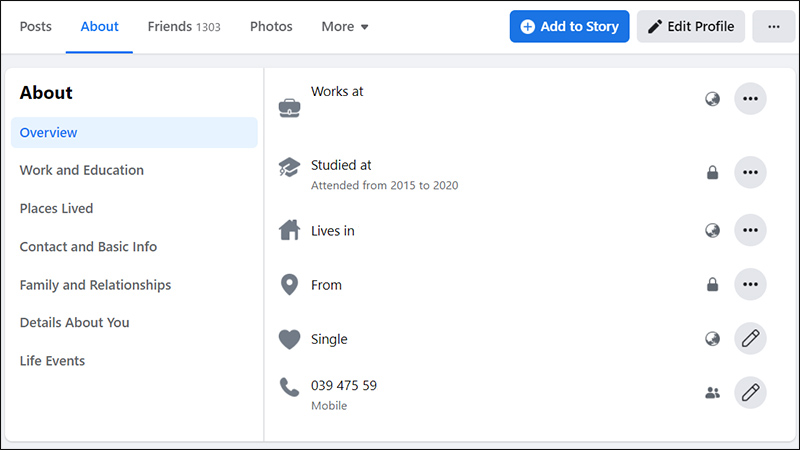The image size is (800, 450).
Task: Open the three-dot options for Lives in
Action: point(750,230)
